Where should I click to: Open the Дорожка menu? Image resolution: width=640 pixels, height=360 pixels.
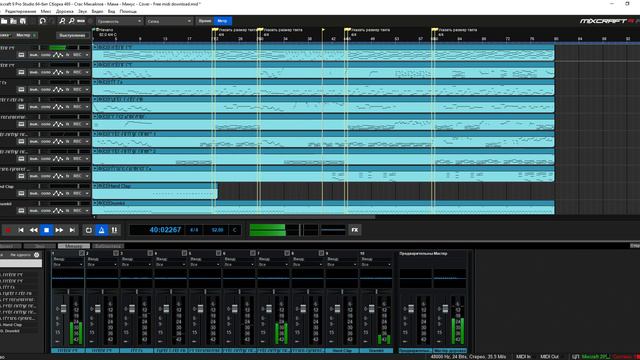point(64,11)
